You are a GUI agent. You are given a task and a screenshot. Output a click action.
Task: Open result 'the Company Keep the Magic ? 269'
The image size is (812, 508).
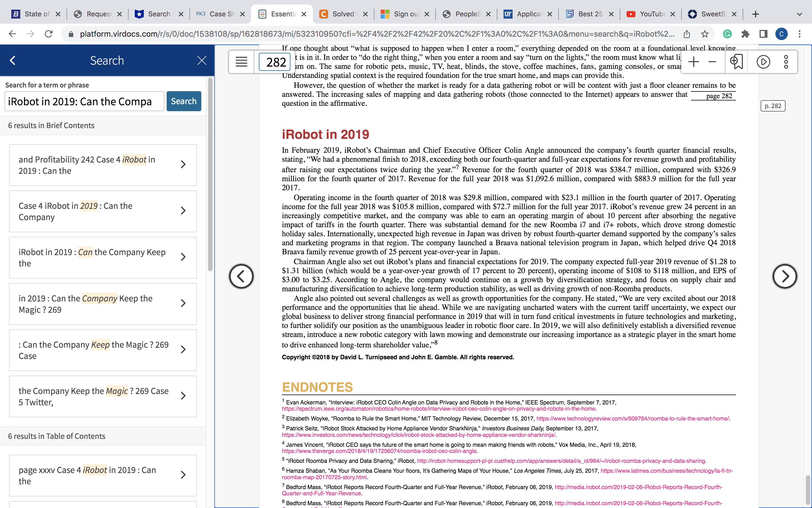[x=103, y=397]
